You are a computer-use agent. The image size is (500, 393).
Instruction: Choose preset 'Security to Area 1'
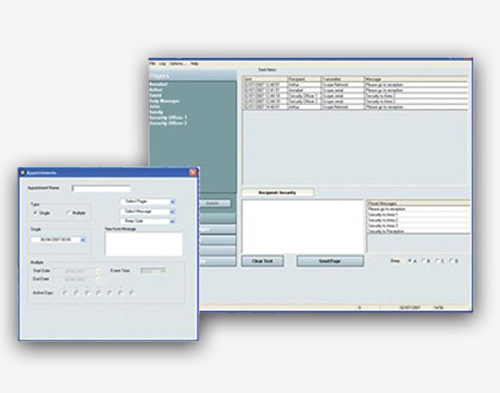point(419,215)
